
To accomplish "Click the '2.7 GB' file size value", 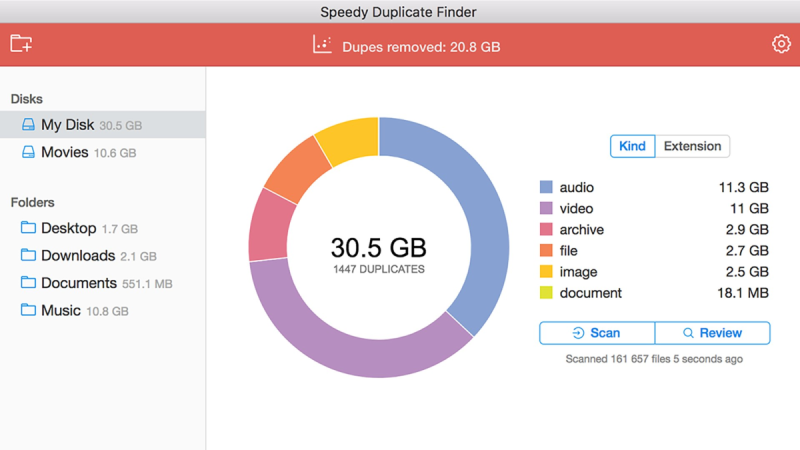I will tap(747, 251).
